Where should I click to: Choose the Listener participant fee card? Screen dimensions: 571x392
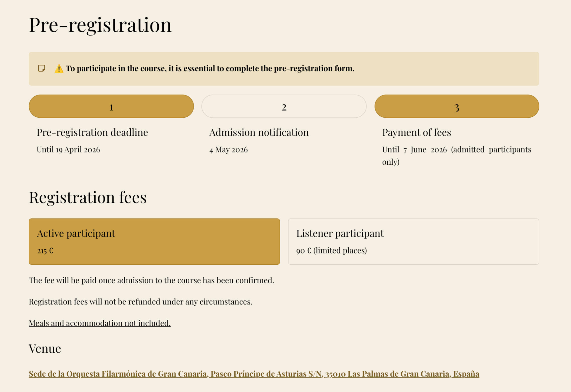tap(413, 241)
